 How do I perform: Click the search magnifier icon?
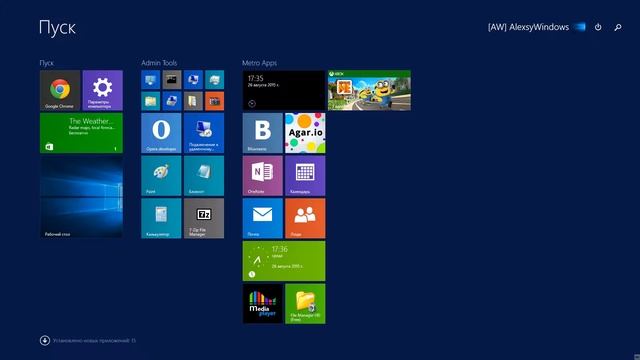618,27
